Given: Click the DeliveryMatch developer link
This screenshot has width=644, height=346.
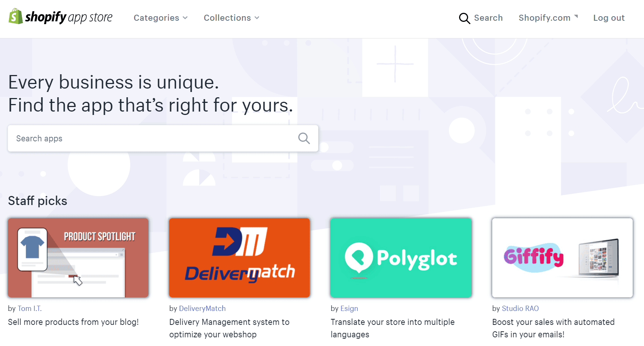Looking at the screenshot, I should pyautogui.click(x=202, y=308).
